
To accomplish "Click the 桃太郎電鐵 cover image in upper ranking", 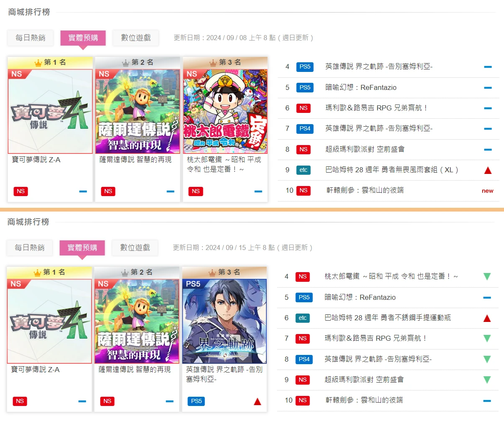I will (225, 112).
